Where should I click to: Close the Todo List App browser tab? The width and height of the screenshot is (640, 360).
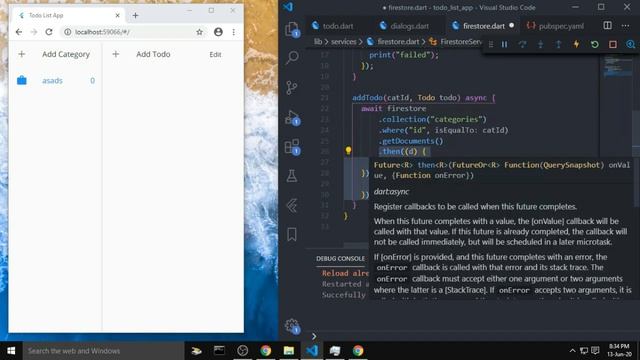[x=118, y=16]
